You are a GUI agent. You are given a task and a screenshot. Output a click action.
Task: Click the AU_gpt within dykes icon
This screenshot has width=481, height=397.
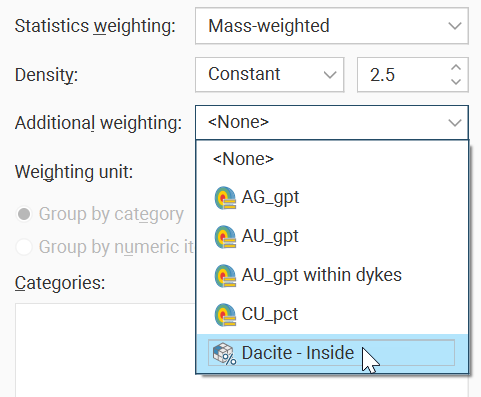point(225,276)
